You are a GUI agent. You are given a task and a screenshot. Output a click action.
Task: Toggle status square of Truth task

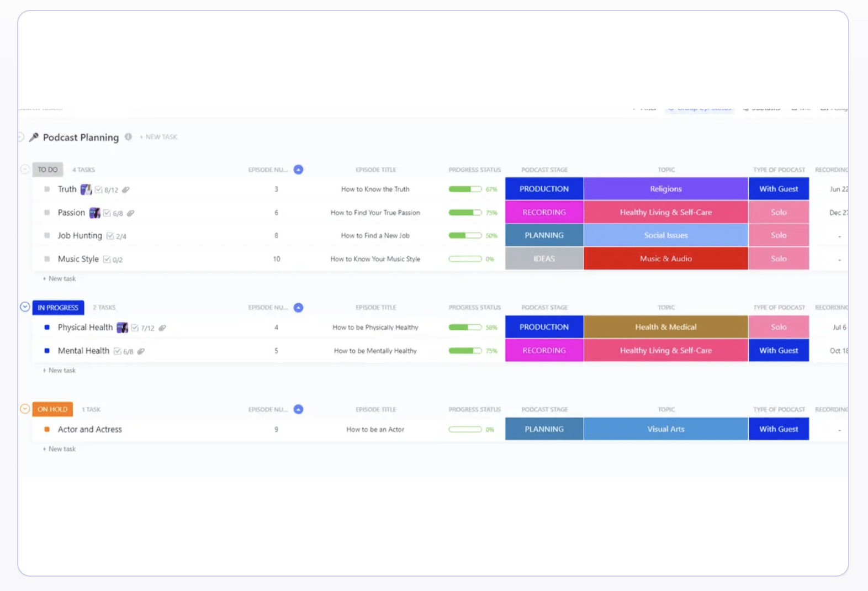47,189
